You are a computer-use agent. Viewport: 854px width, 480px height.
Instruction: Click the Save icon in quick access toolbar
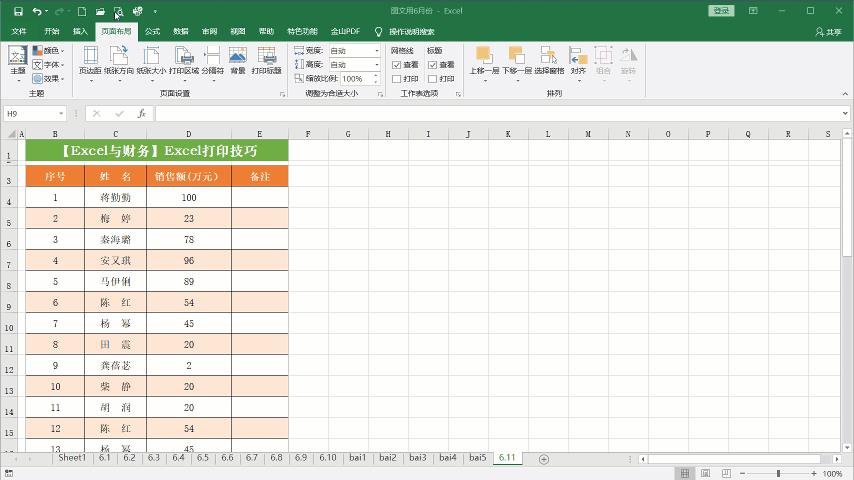(x=18, y=11)
